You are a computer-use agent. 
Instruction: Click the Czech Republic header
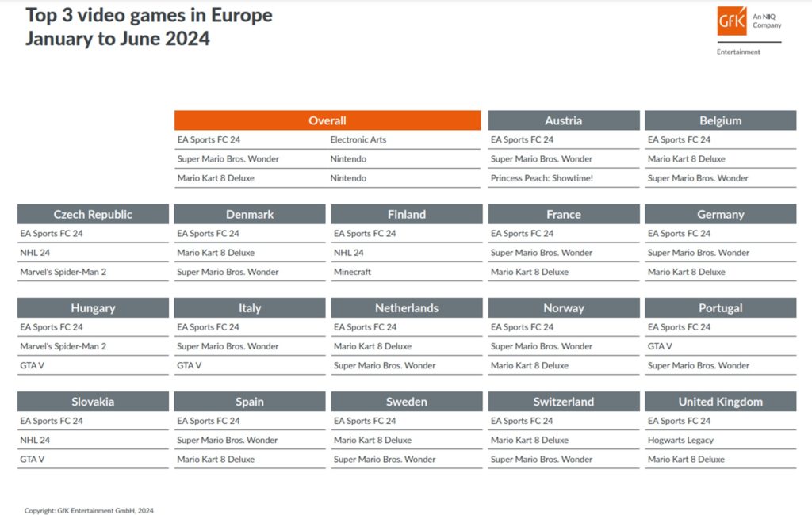pyautogui.click(x=93, y=214)
